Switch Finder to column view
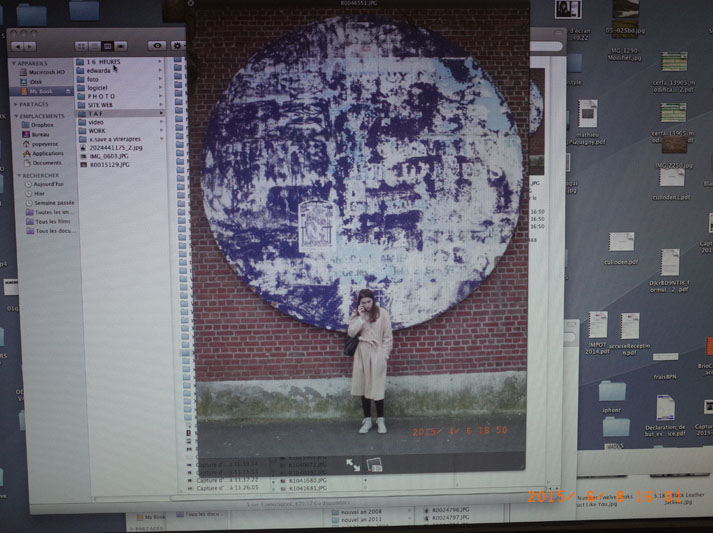This screenshot has width=713, height=533. tap(107, 46)
